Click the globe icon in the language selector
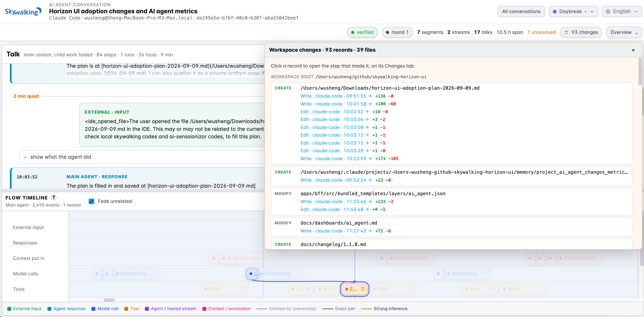 click(608, 12)
